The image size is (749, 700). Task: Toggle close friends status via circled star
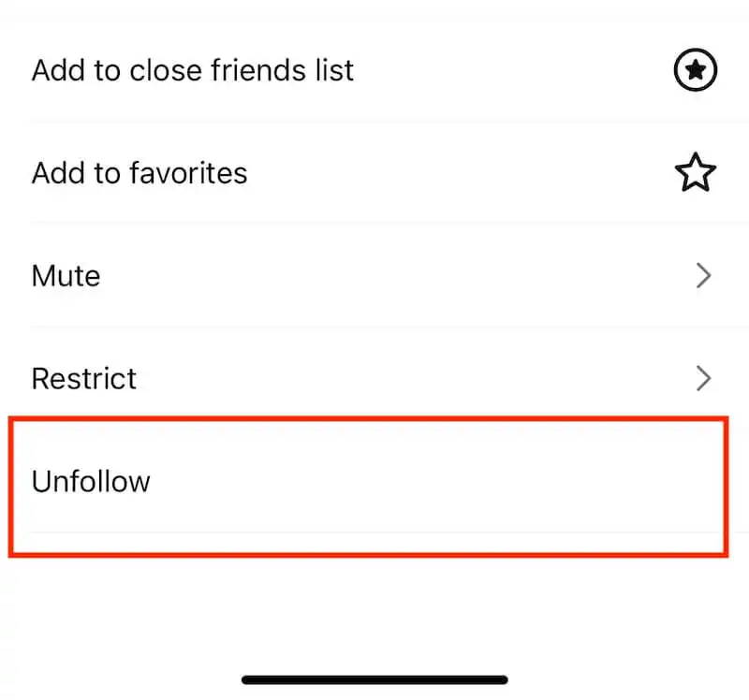click(695, 70)
